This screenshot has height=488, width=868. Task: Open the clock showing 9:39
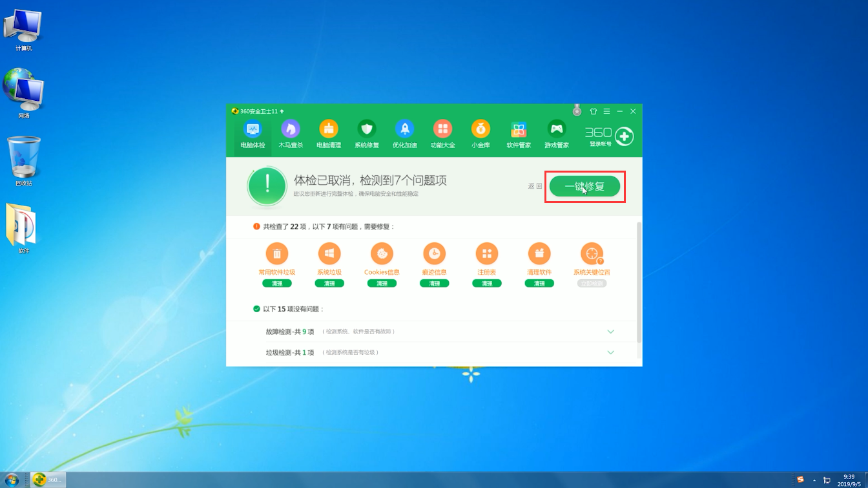[x=849, y=480]
